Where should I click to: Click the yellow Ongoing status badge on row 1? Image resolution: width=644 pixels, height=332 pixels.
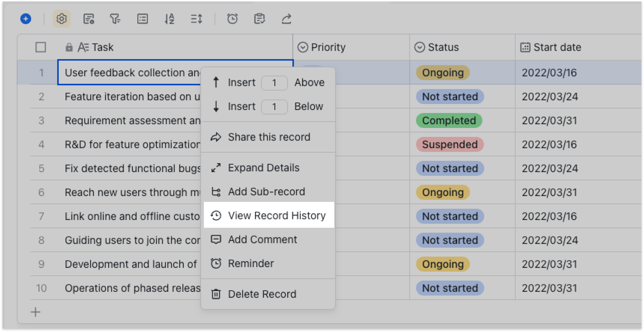(x=442, y=73)
